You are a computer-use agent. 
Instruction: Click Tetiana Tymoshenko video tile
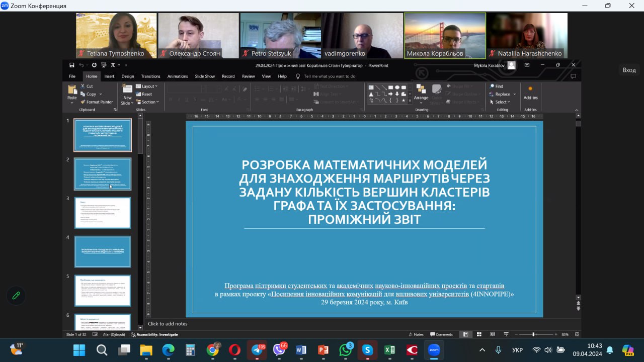pos(116,36)
